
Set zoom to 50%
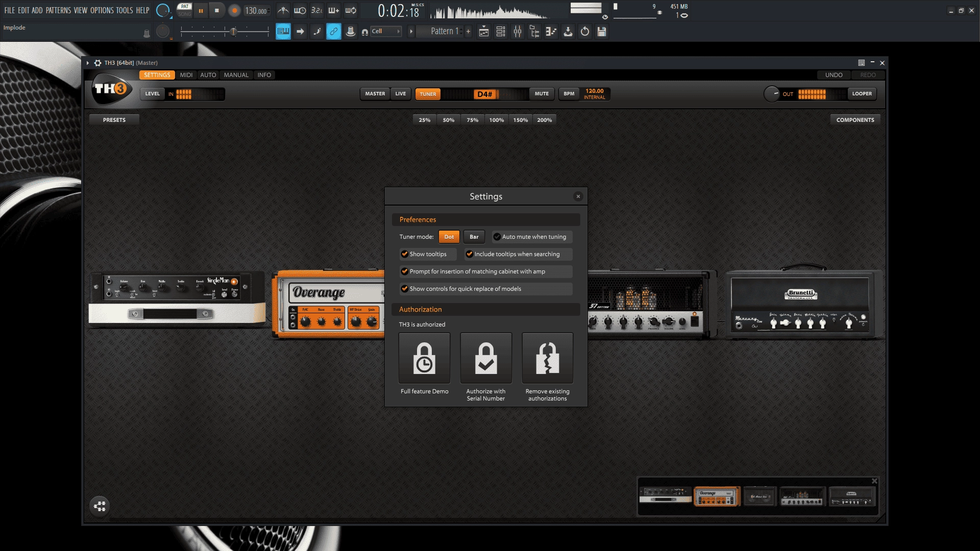tap(449, 120)
